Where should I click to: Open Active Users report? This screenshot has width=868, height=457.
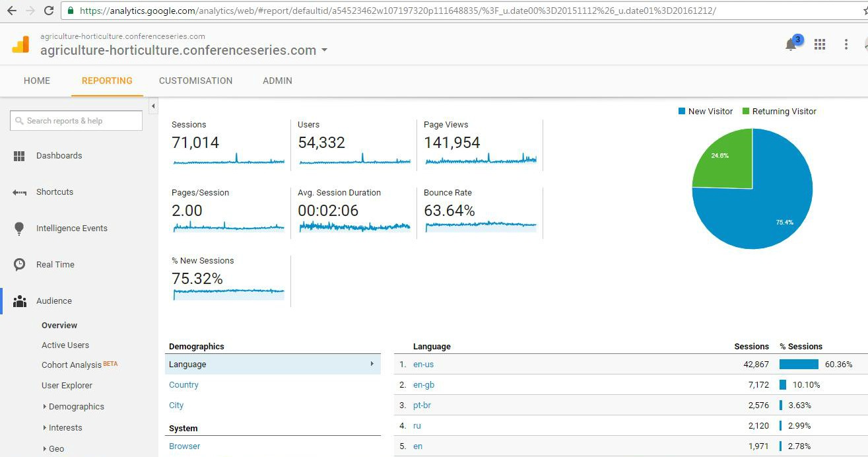tap(65, 345)
